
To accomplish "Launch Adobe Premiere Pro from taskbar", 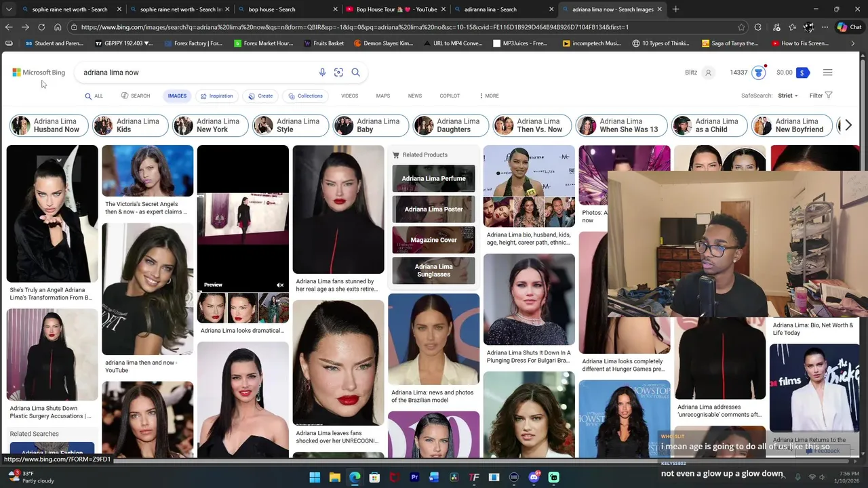I will pyautogui.click(x=414, y=477).
